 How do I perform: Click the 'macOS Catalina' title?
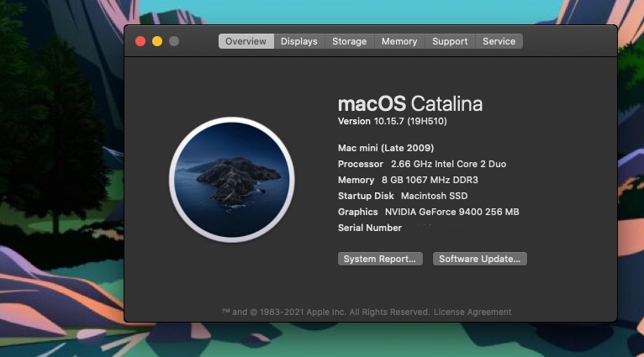point(410,104)
